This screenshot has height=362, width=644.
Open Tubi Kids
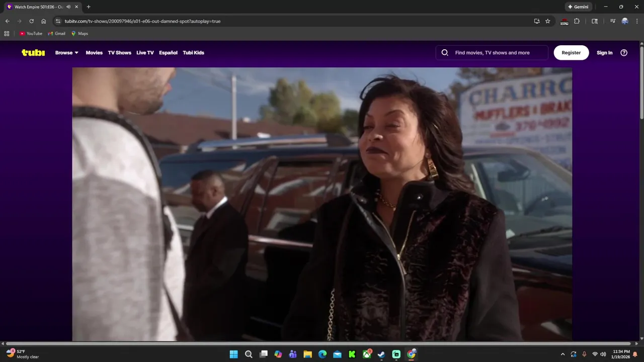(193, 52)
